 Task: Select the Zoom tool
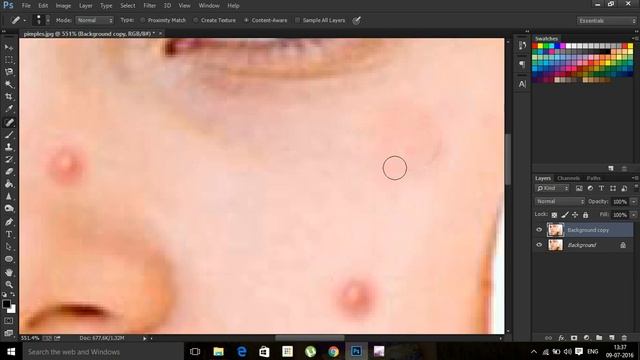(x=9, y=284)
